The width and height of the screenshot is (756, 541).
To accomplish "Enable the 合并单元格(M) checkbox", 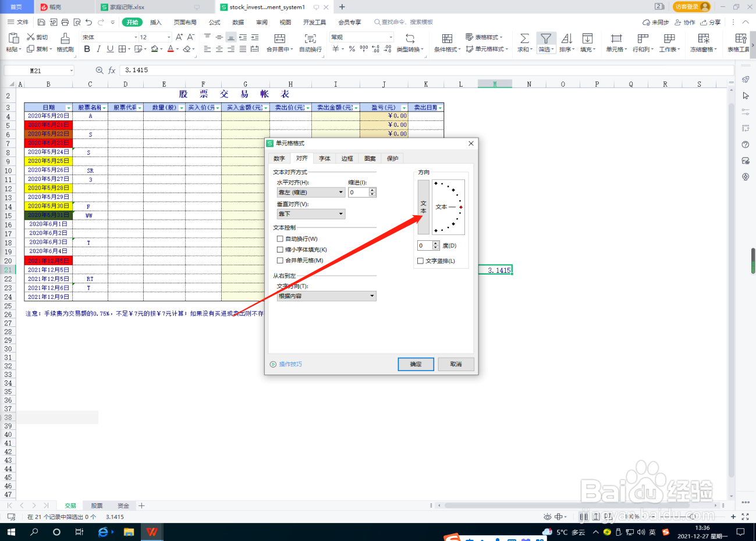I will point(280,261).
